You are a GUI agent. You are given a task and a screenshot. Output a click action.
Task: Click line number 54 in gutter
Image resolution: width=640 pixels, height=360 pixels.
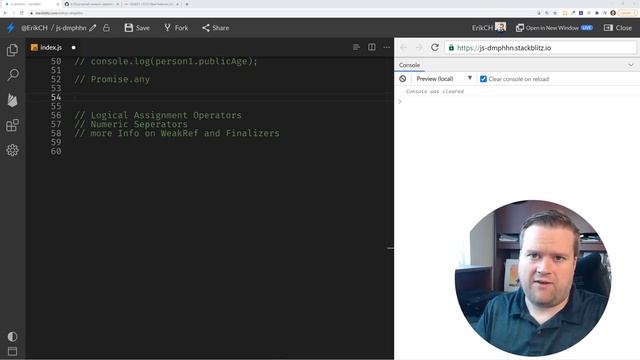(56, 97)
